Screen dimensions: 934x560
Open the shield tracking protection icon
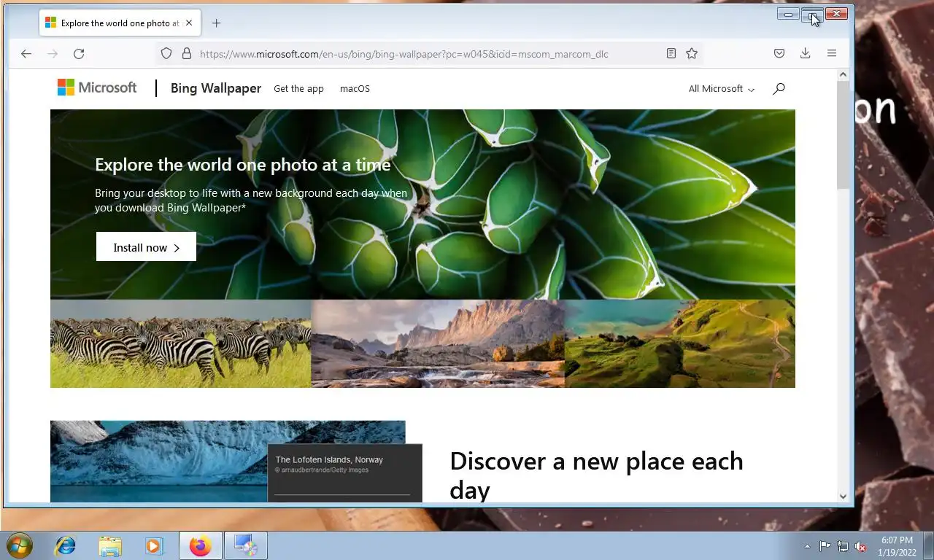click(166, 53)
